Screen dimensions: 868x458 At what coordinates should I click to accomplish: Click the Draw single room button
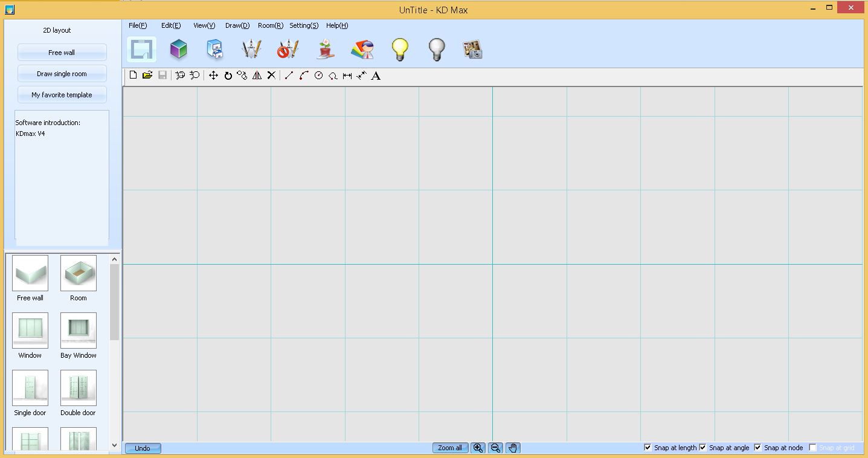pos(62,74)
